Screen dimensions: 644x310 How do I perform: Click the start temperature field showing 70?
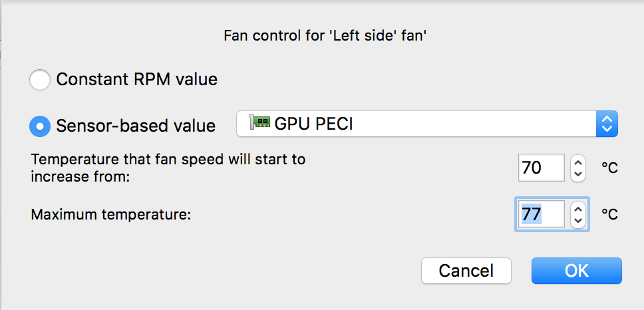(x=540, y=168)
